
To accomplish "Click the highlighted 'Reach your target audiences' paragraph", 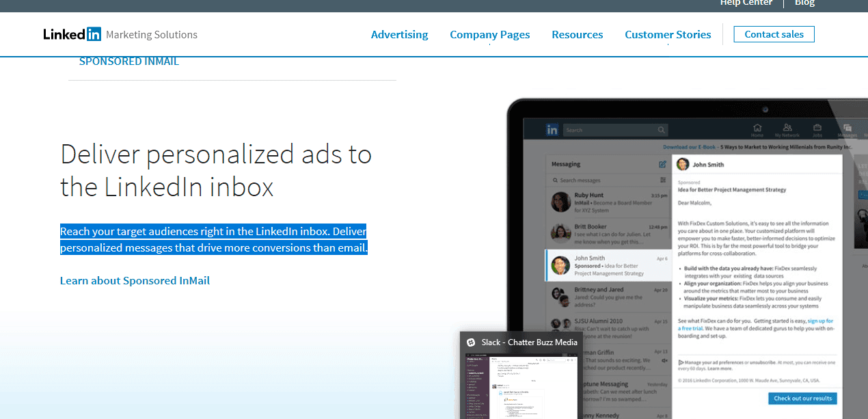I will point(214,239).
